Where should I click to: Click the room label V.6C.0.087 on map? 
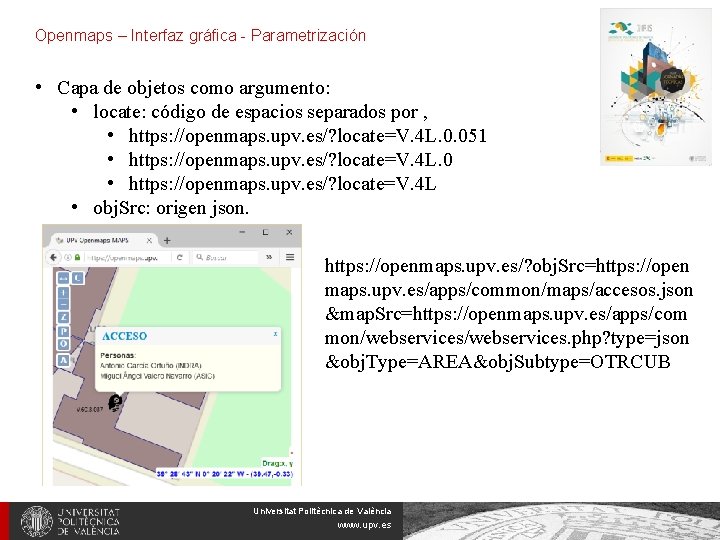tap(90, 409)
